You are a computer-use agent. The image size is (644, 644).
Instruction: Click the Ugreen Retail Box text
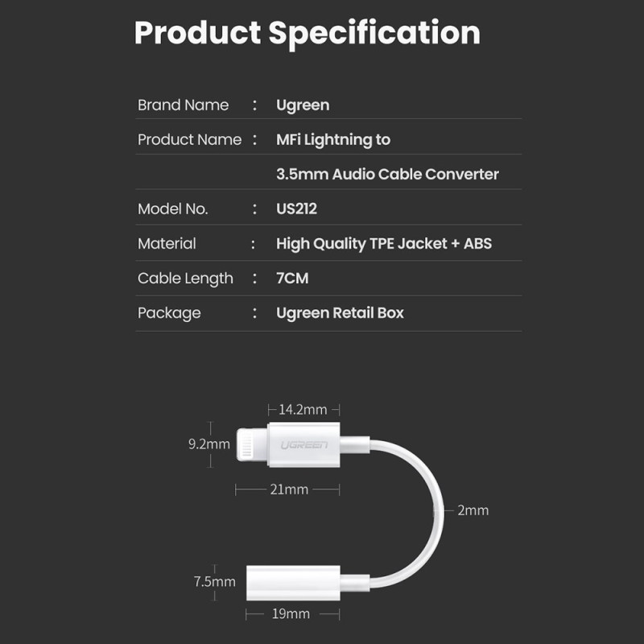[x=340, y=312]
